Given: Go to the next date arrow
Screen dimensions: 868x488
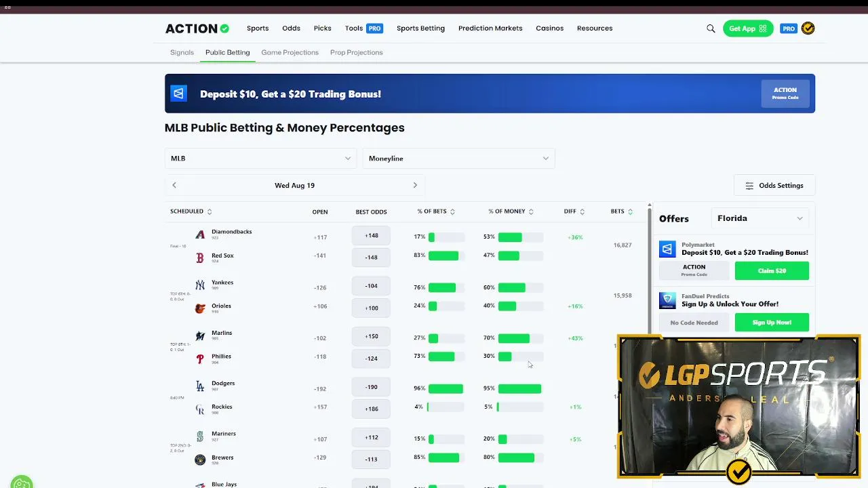Looking at the screenshot, I should (415, 185).
